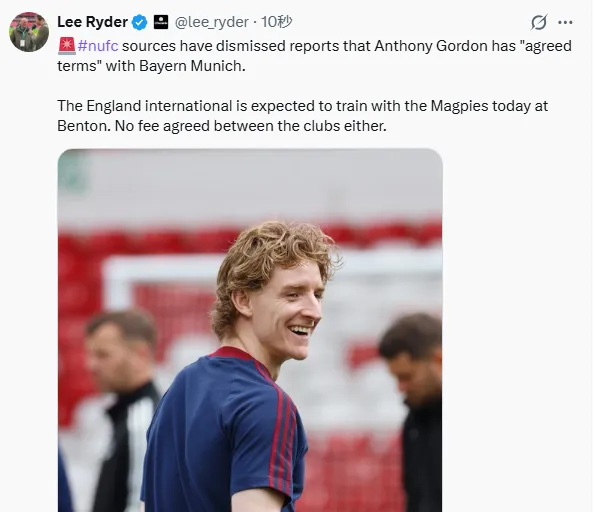Open the three-dot more options menu
The image size is (595, 512).
pos(565,22)
